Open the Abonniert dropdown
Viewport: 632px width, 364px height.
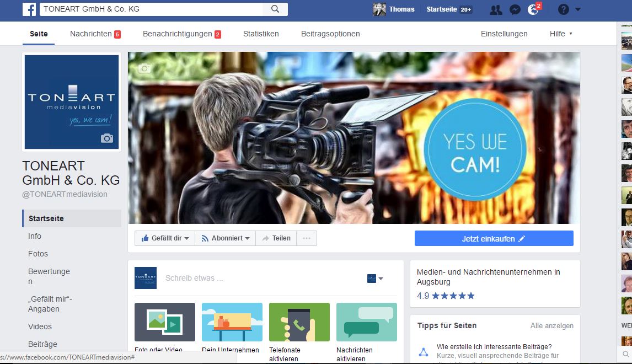tap(226, 238)
